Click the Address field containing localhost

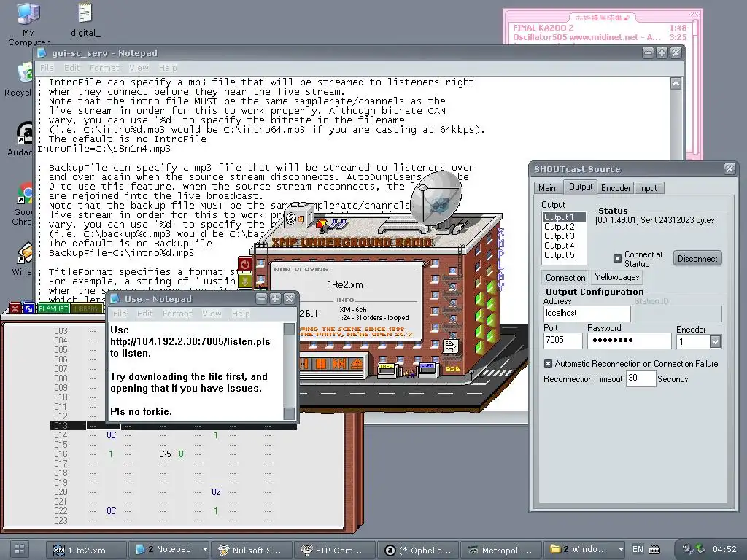click(x=587, y=314)
